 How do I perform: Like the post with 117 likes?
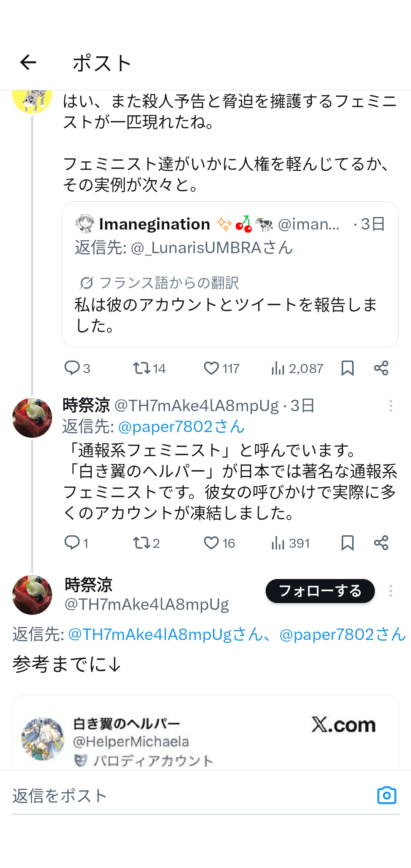tap(211, 368)
